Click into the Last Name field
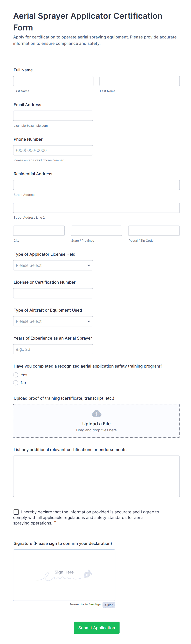 coord(139,81)
